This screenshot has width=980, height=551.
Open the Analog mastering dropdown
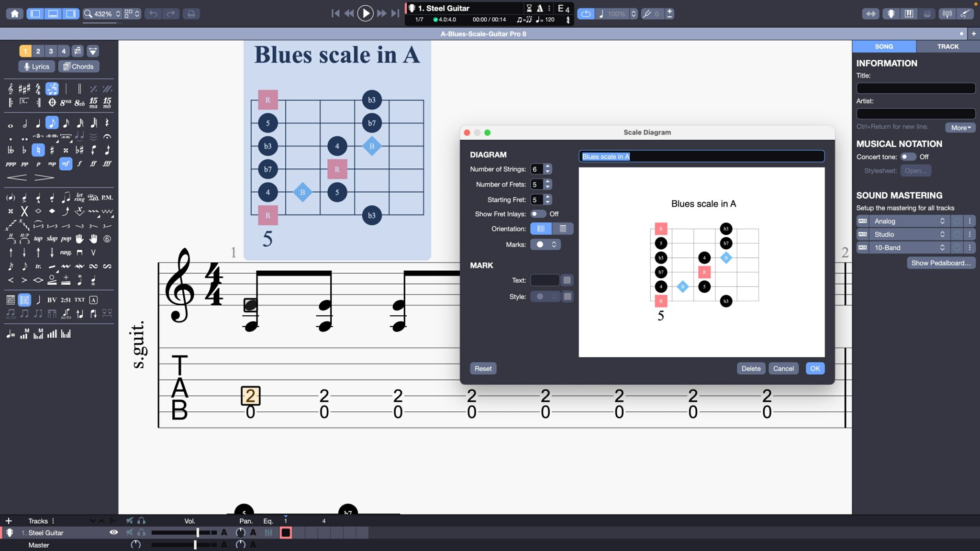(x=941, y=221)
